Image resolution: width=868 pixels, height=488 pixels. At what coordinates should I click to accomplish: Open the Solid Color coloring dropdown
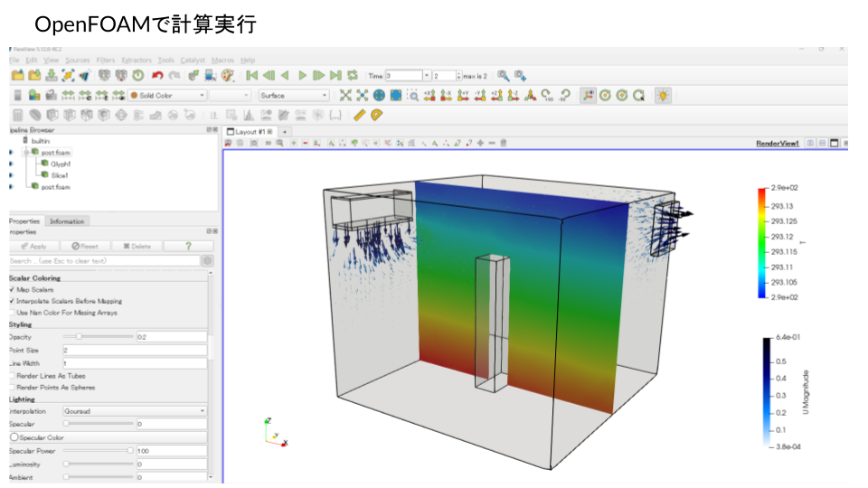[x=167, y=95]
